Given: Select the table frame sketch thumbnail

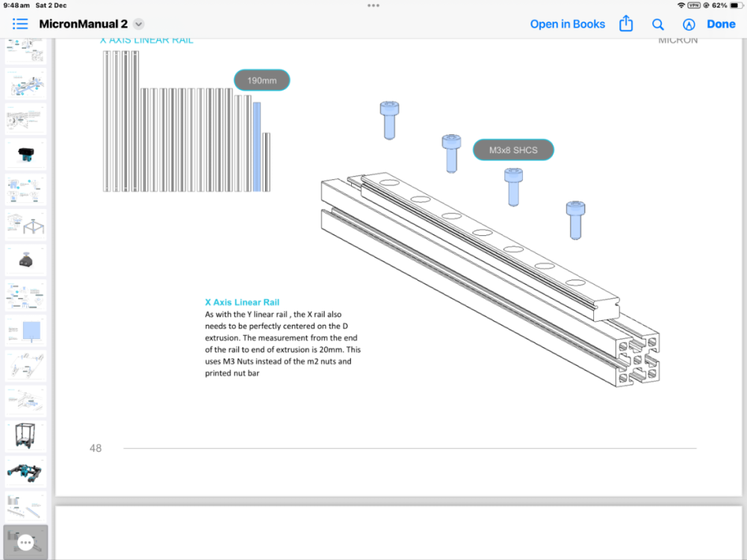Looking at the screenshot, I should tap(25, 225).
